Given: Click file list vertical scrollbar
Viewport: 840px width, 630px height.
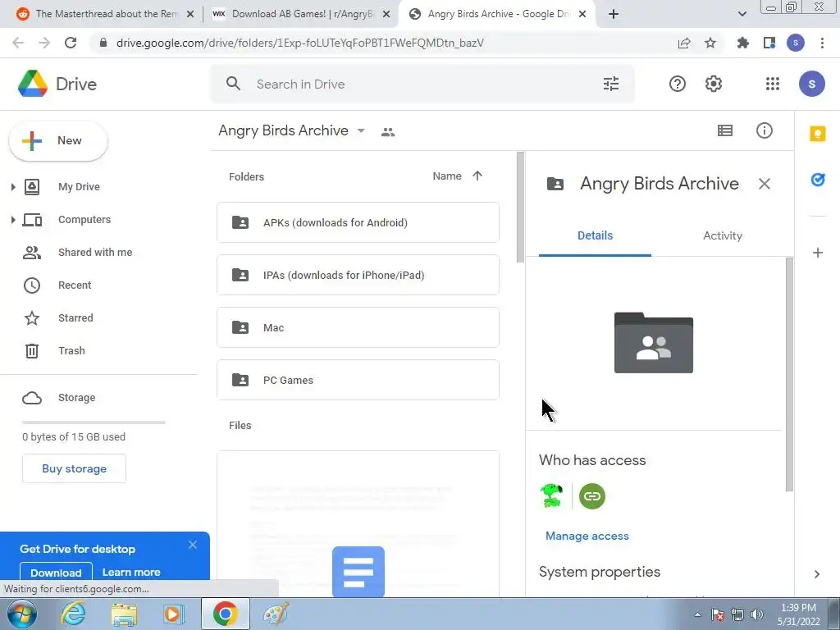Looking at the screenshot, I should coord(519,208).
